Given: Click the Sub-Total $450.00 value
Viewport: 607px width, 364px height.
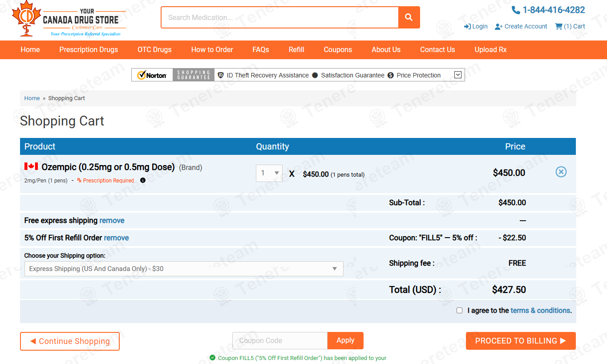Looking at the screenshot, I should point(512,202).
